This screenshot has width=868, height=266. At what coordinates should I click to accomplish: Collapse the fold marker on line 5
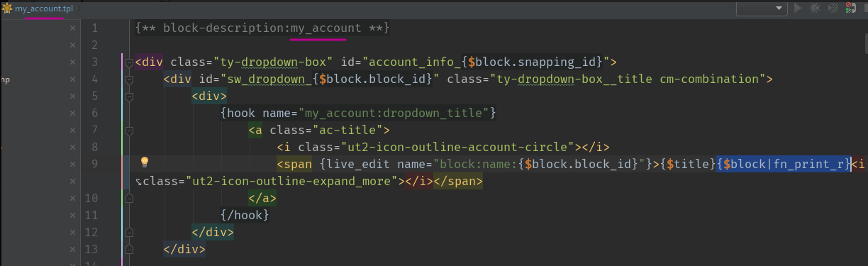pyautogui.click(x=129, y=96)
